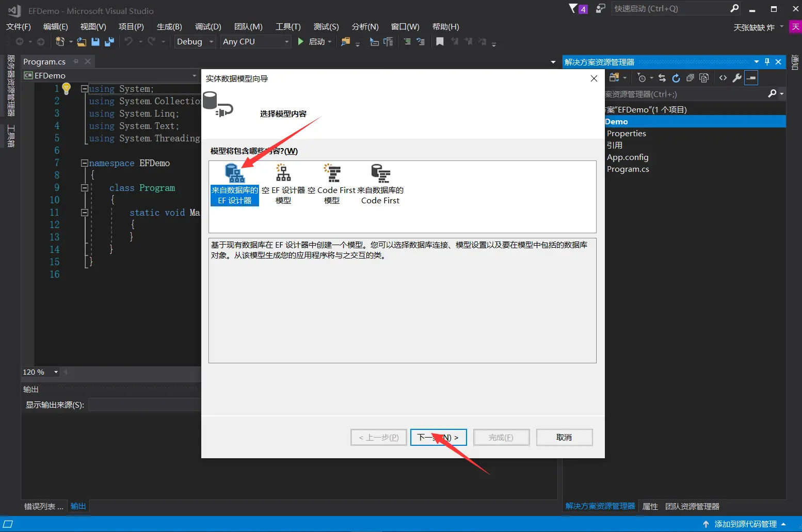Open the 调试(D) menu
The width and height of the screenshot is (802, 532).
tap(208, 27)
